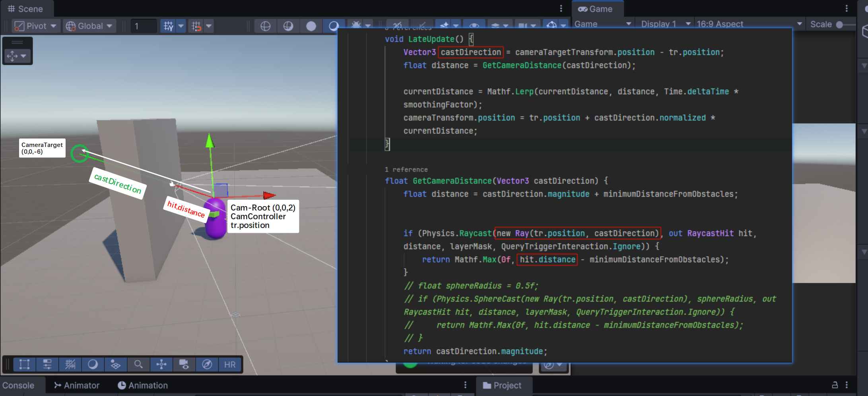Viewport: 868px width, 396px height.
Task: Toggle the Y-axis grid visibility button
Action: [168, 26]
